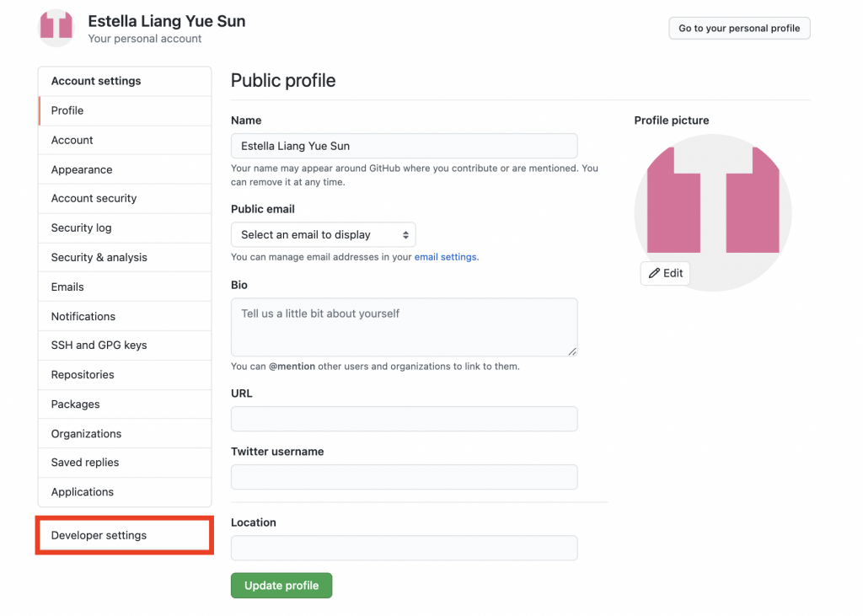Open the Profile settings page
Image resolution: width=863 pixels, height=616 pixels.
click(x=125, y=110)
